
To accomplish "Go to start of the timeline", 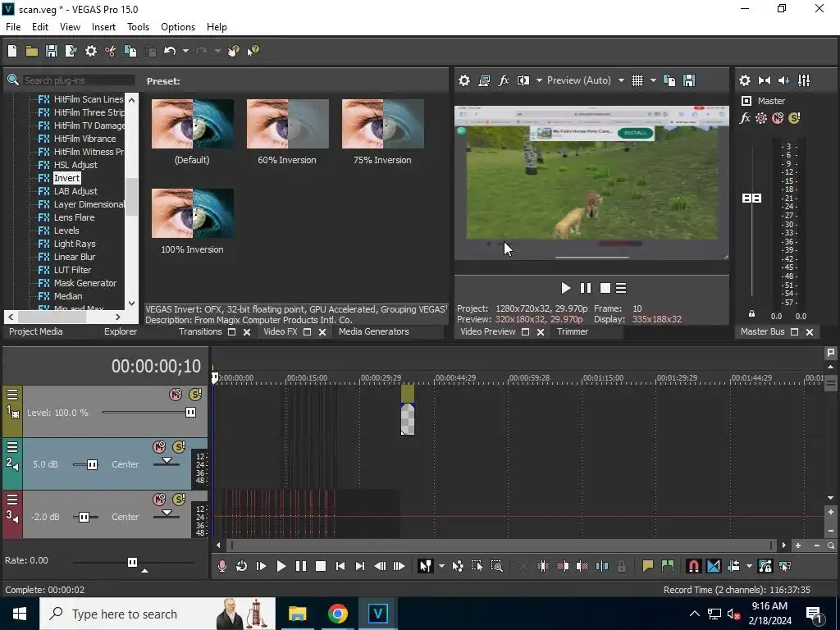I will click(340, 566).
